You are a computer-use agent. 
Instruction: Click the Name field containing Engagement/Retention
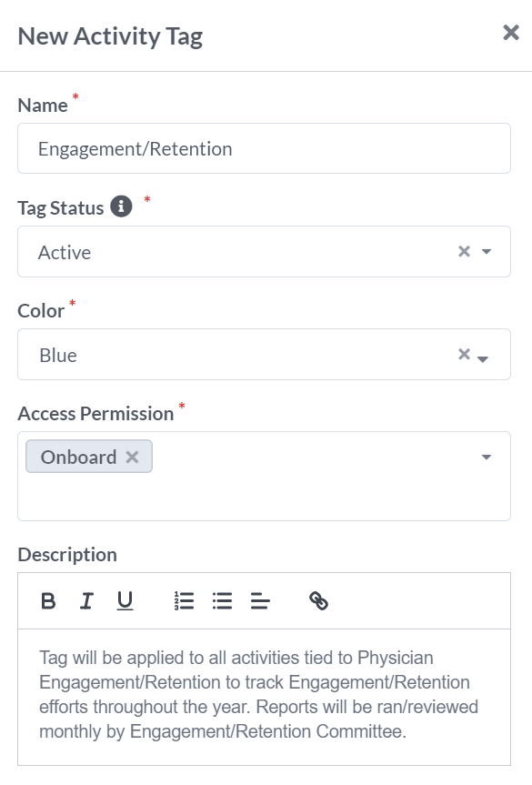tap(265, 148)
